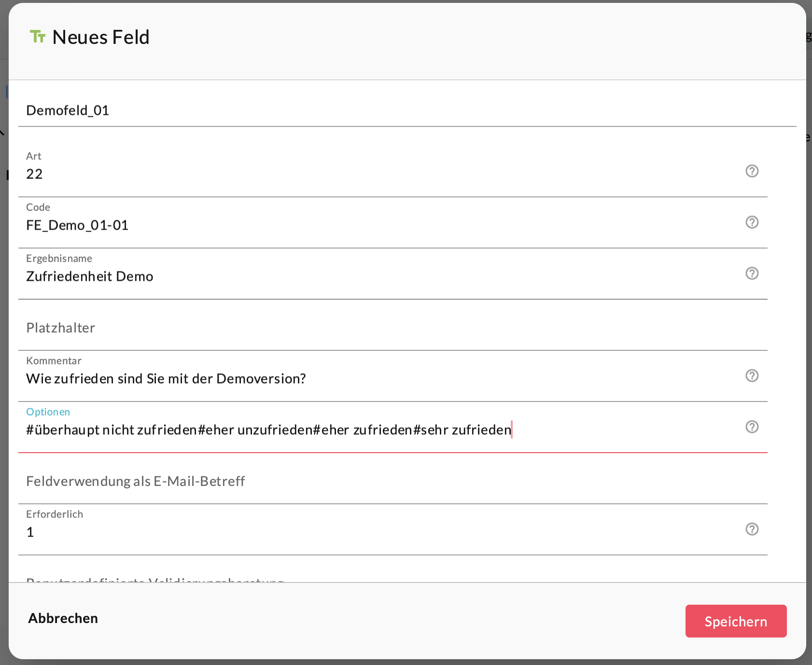Open help for the Art field

point(752,171)
